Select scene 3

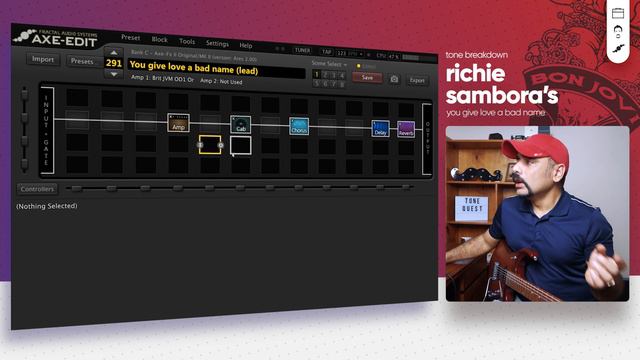[x=334, y=76]
